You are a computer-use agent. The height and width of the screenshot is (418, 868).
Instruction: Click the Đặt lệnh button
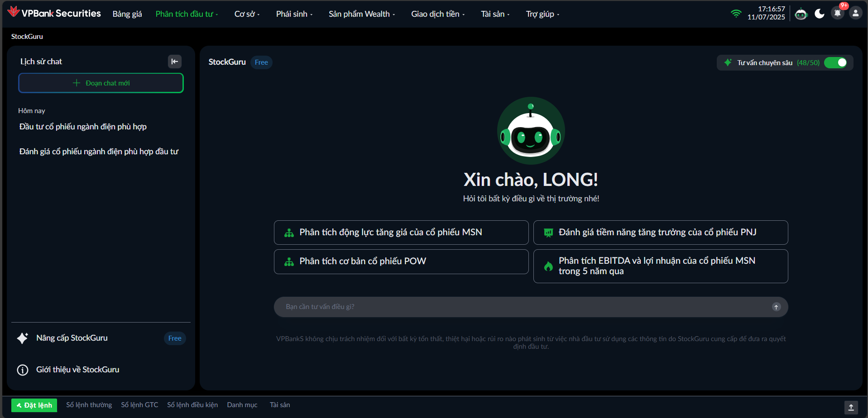34,405
